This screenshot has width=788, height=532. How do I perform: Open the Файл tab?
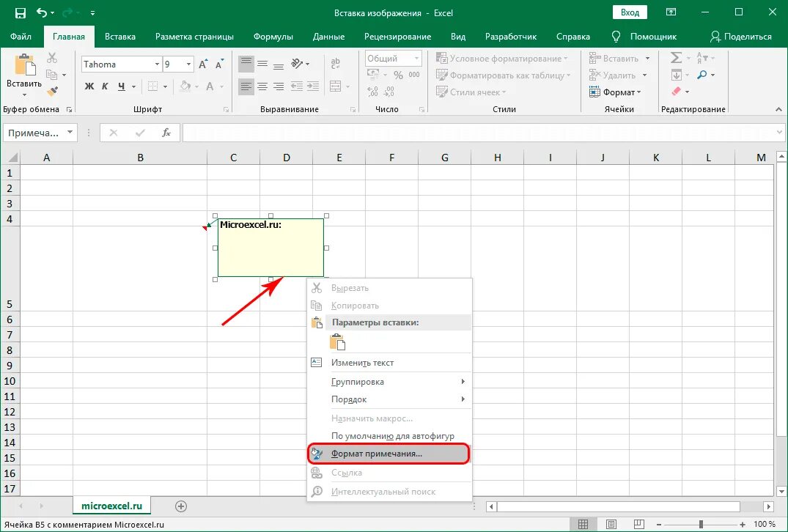[21, 37]
